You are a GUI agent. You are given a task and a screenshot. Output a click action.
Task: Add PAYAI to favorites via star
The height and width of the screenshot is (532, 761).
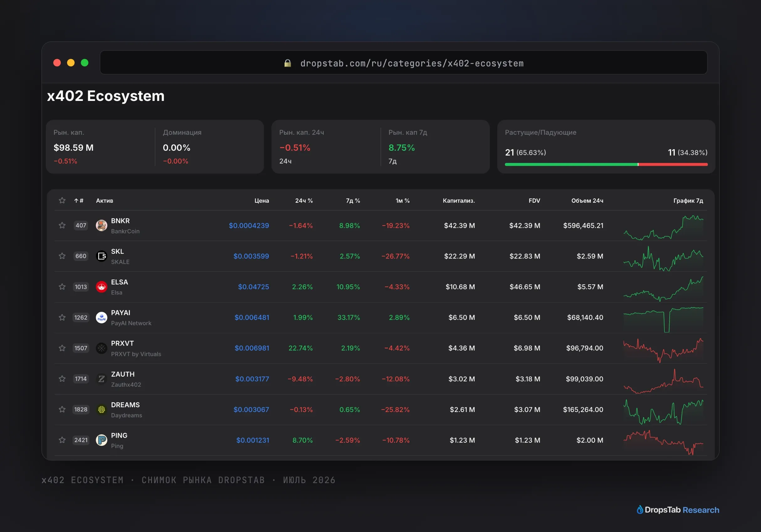62,317
